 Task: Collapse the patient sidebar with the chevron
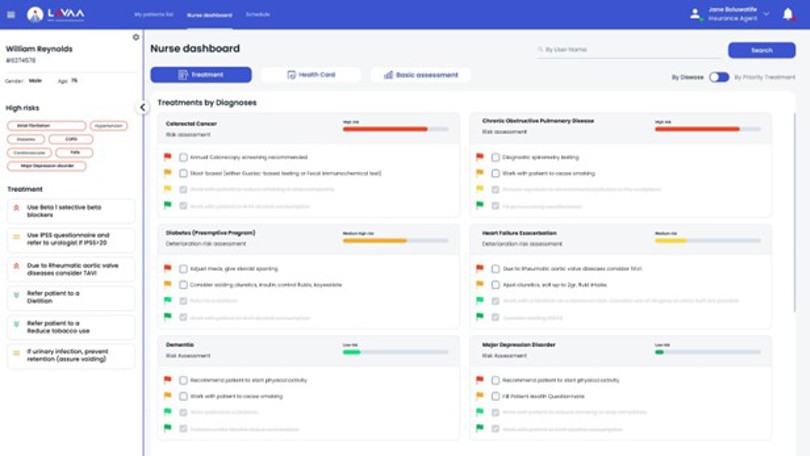point(142,107)
